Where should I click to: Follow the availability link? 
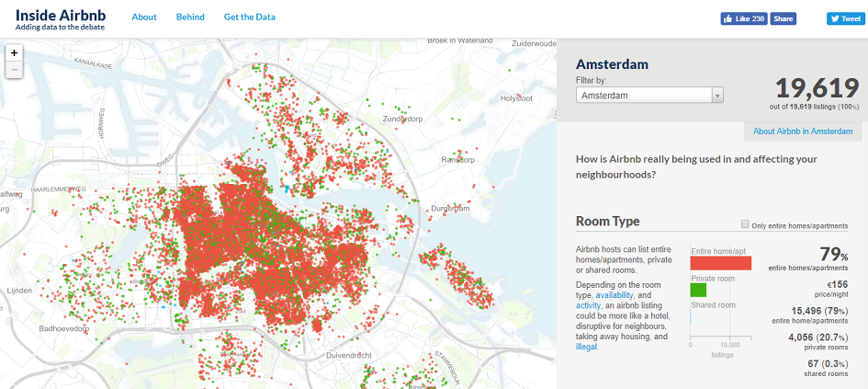614,295
